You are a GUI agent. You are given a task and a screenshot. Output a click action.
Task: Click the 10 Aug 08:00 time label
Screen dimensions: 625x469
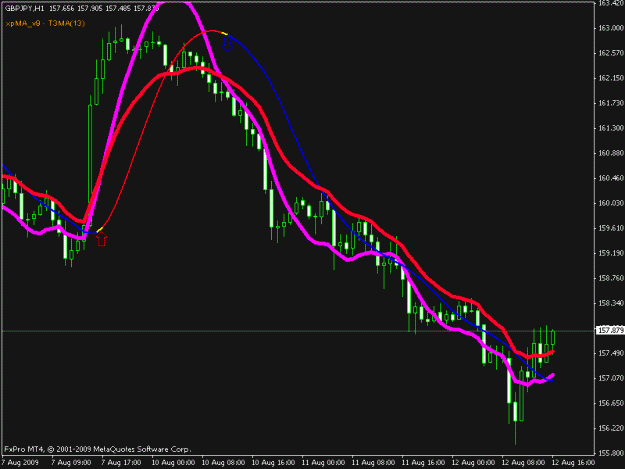[223, 463]
